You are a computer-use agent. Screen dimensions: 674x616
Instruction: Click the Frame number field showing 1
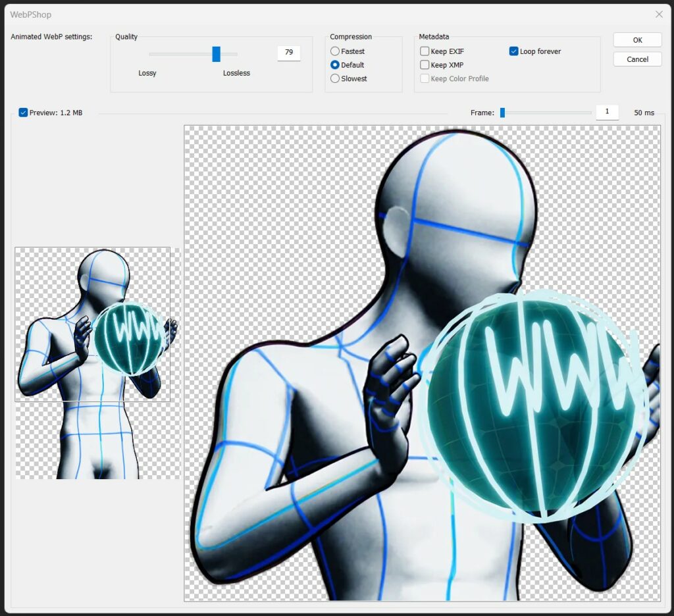(x=607, y=113)
